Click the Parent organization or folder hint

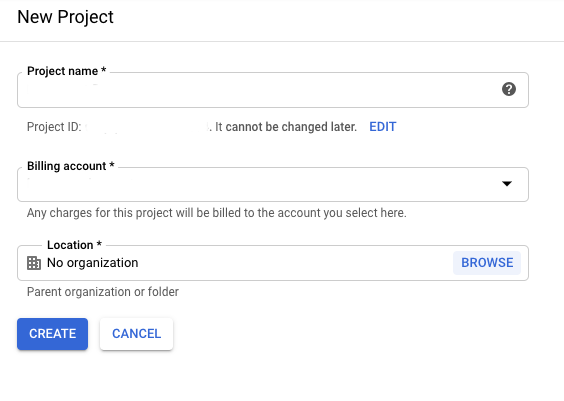coord(103,292)
